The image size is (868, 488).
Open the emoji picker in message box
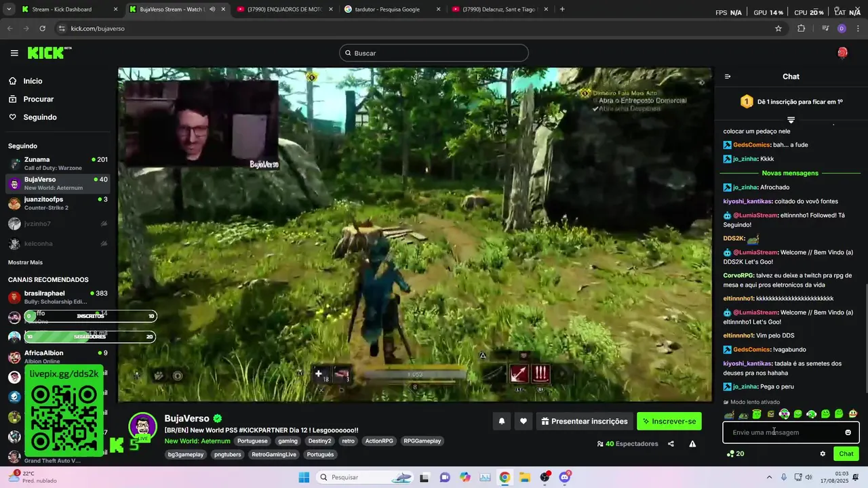(848, 432)
